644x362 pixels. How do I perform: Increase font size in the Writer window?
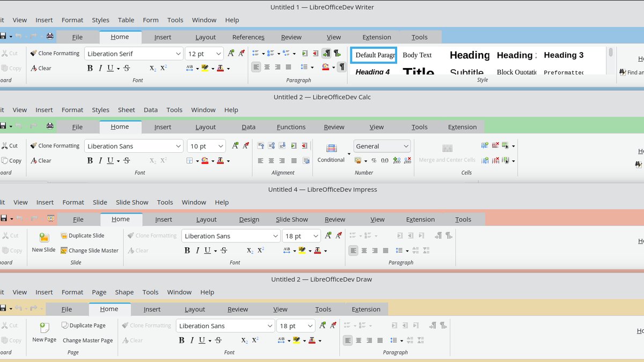[x=231, y=53]
